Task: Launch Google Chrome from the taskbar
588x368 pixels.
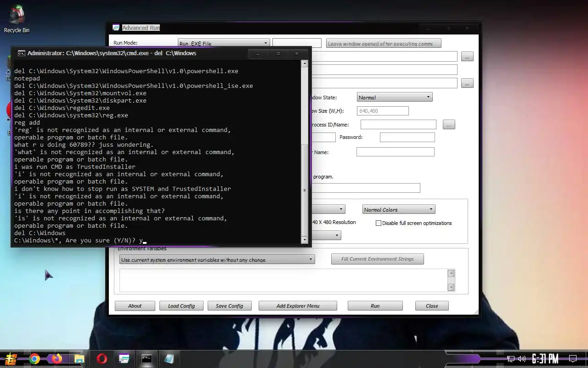Action: pyautogui.click(x=34, y=359)
